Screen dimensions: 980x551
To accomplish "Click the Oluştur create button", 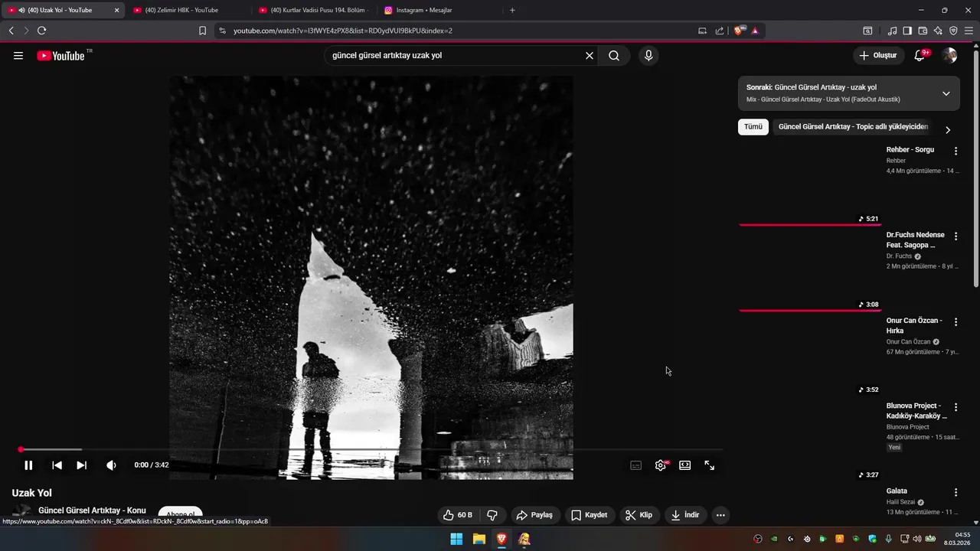I will click(x=878, y=56).
